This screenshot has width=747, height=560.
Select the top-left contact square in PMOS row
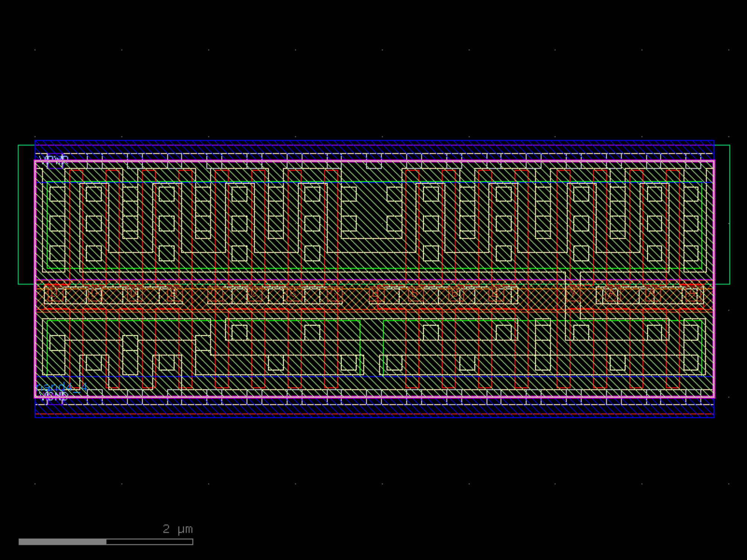click(57, 194)
